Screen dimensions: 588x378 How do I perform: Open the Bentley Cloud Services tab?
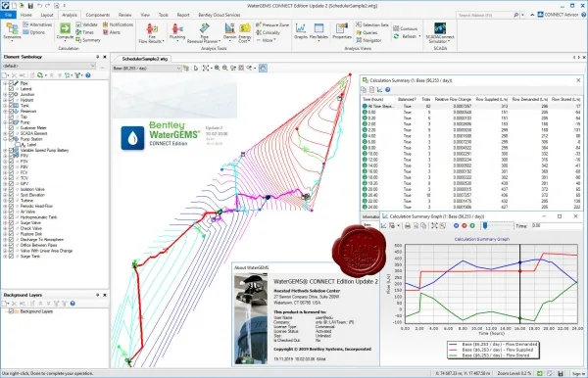(219, 15)
